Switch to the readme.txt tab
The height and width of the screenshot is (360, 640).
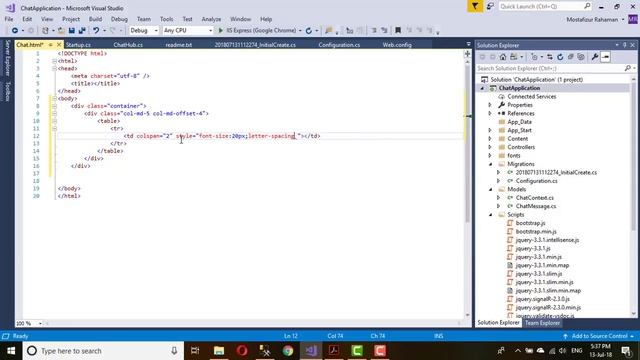(x=178, y=45)
